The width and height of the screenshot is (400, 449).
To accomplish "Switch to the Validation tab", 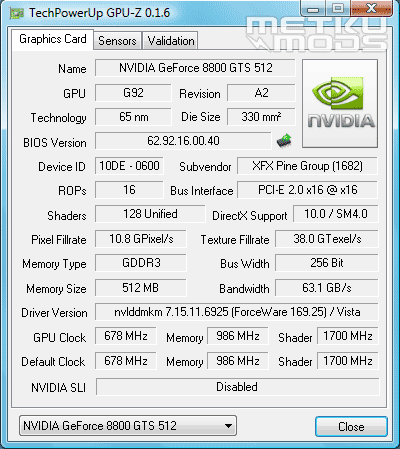I will tap(171, 41).
